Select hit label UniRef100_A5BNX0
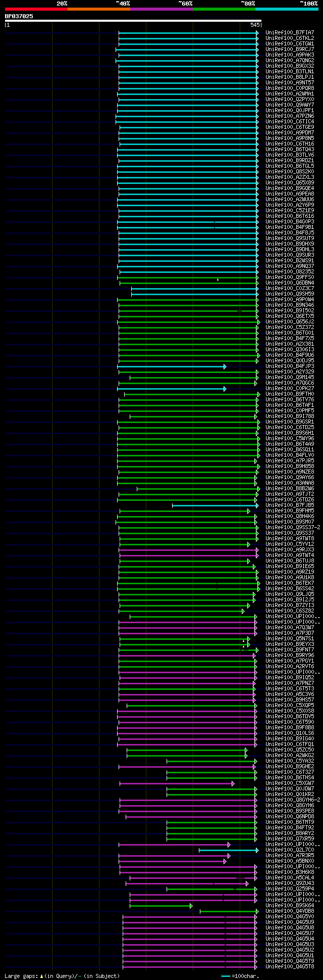323x980 pixels. coord(290,861)
